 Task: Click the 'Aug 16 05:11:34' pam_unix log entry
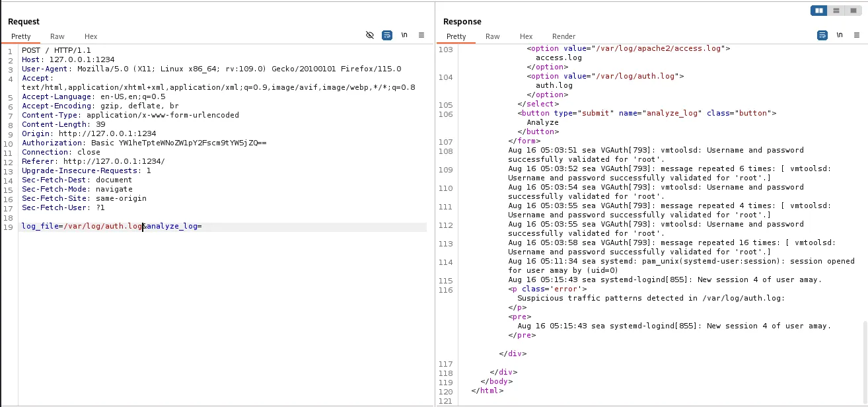681,266
